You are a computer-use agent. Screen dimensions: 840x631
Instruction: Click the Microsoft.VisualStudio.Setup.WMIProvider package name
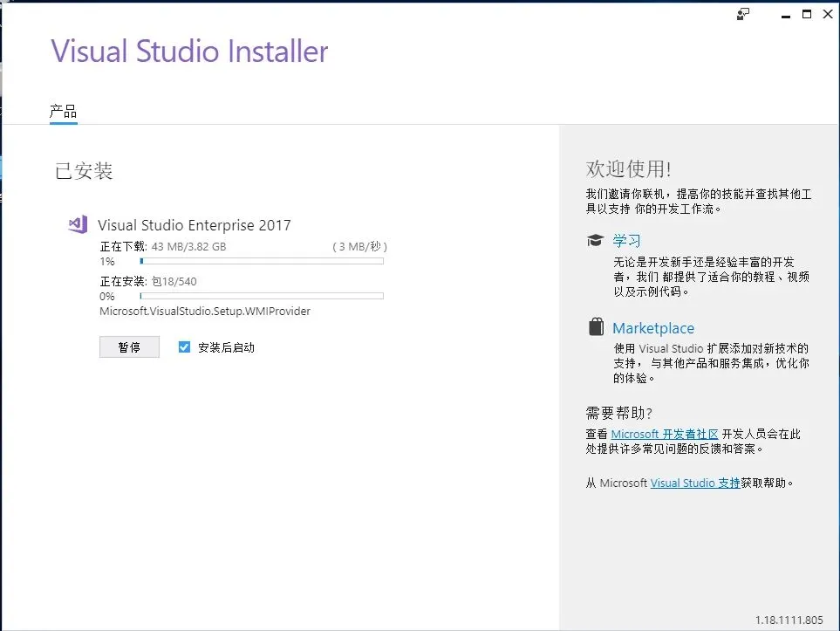205,311
